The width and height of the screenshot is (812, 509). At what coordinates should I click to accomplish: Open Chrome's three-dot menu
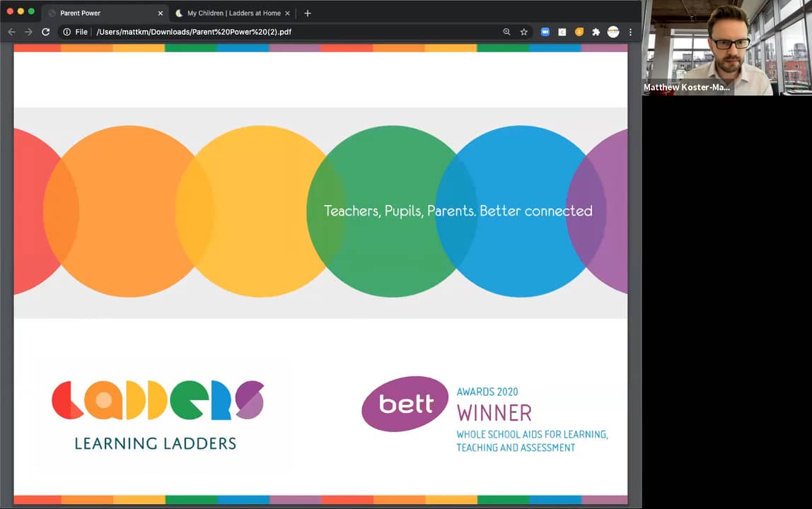[630, 32]
